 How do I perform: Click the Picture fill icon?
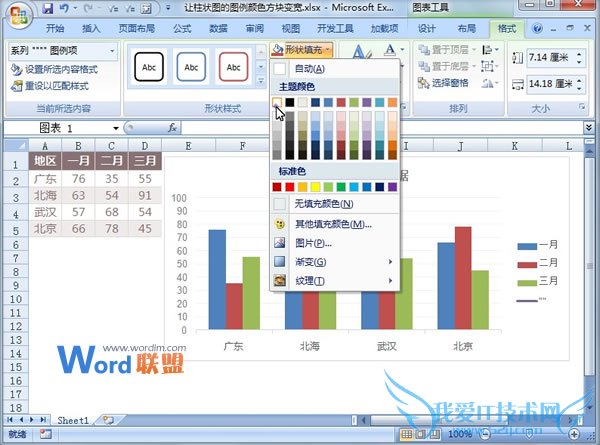point(280,243)
